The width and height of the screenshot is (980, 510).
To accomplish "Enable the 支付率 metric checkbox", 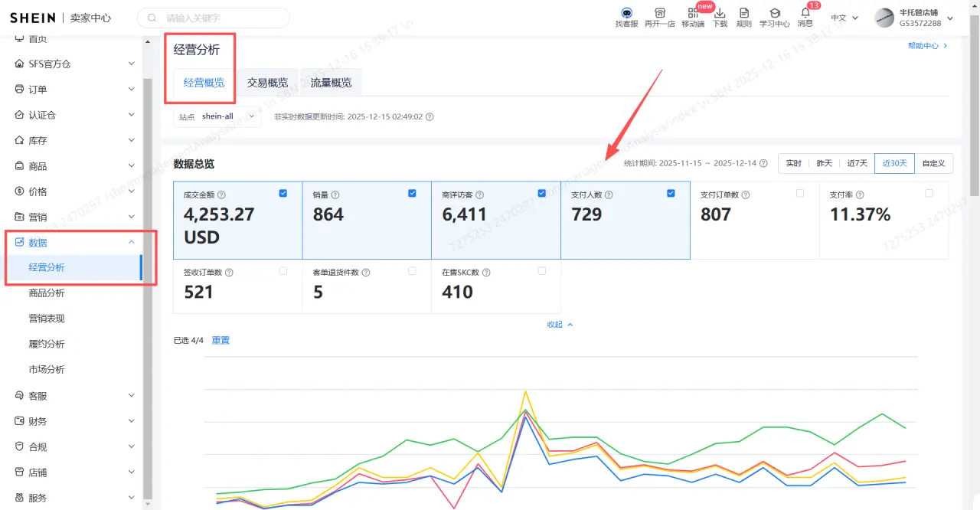I will click(x=929, y=194).
